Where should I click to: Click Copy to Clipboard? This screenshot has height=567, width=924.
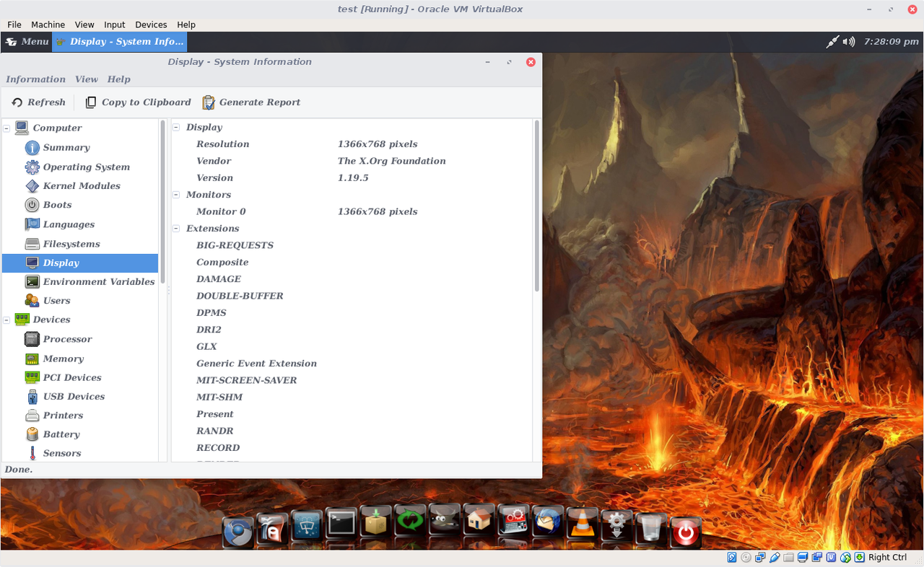pos(138,102)
